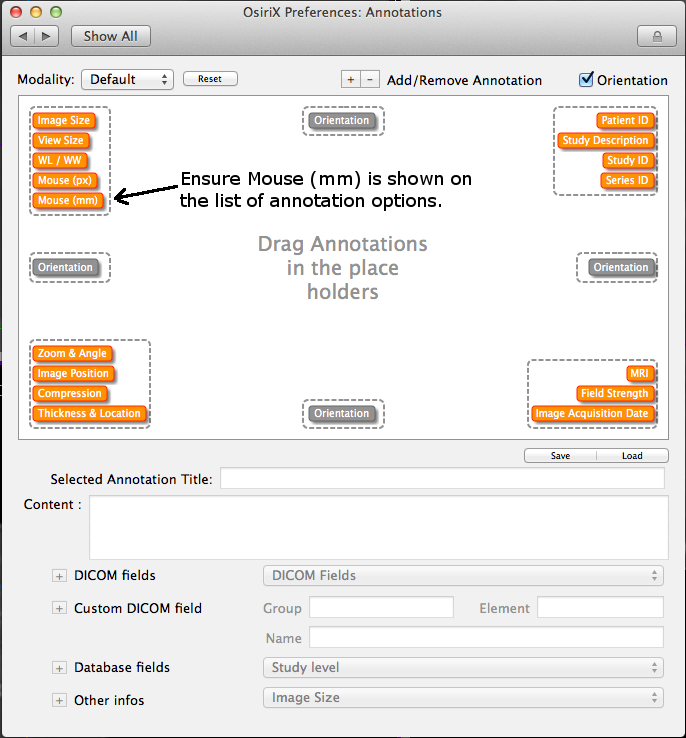Select the Field Strength annotation tag
The image size is (686, 738).
click(x=614, y=393)
